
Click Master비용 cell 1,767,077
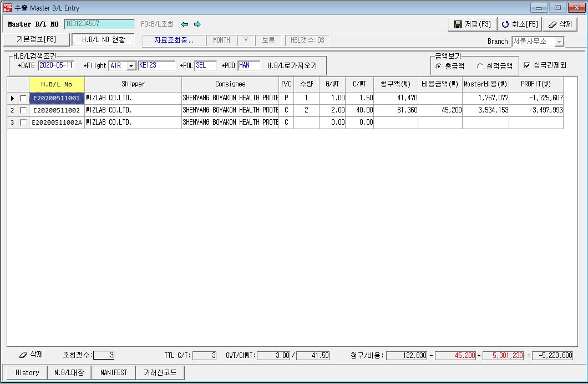tap(485, 98)
